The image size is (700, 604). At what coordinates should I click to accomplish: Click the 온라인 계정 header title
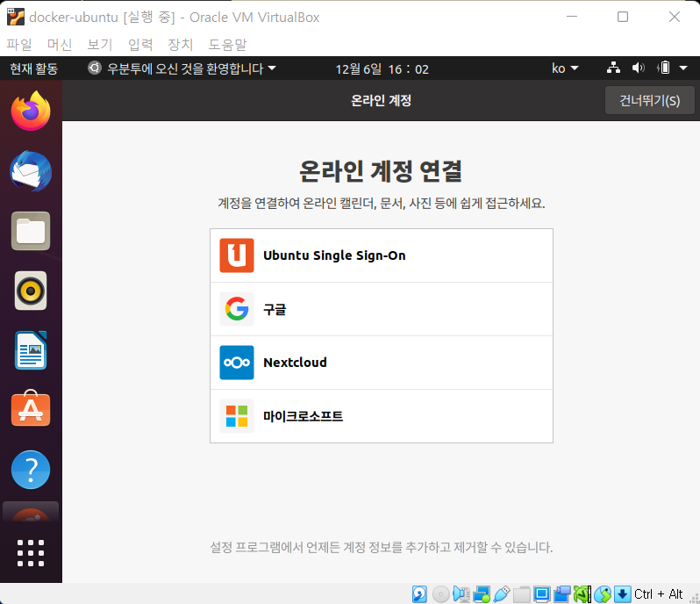pyautogui.click(x=381, y=100)
